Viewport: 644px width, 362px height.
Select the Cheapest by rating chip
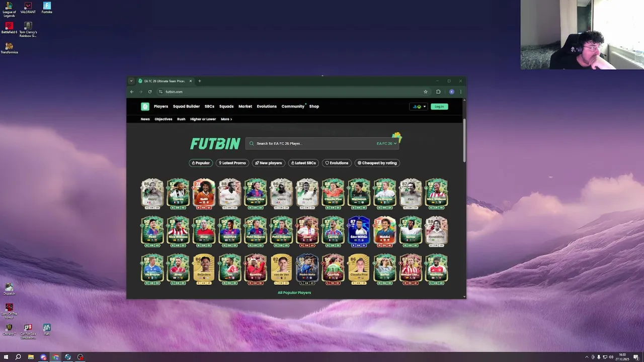point(377,163)
